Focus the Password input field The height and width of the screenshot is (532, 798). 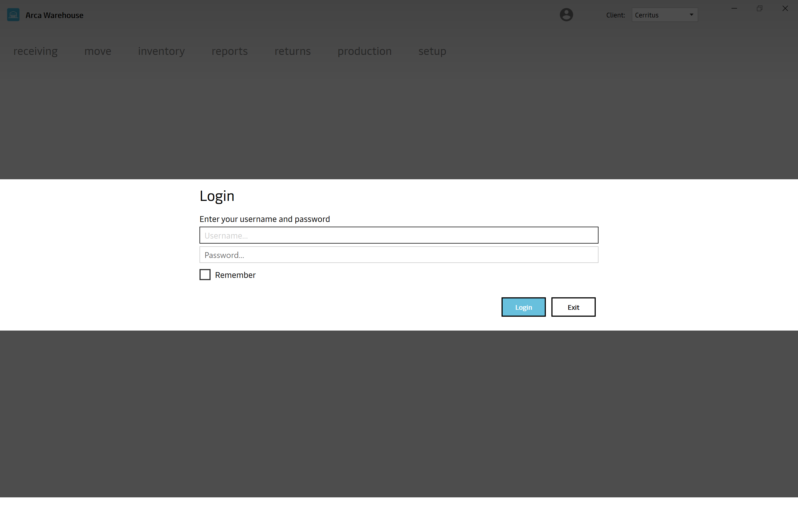pyautogui.click(x=399, y=255)
